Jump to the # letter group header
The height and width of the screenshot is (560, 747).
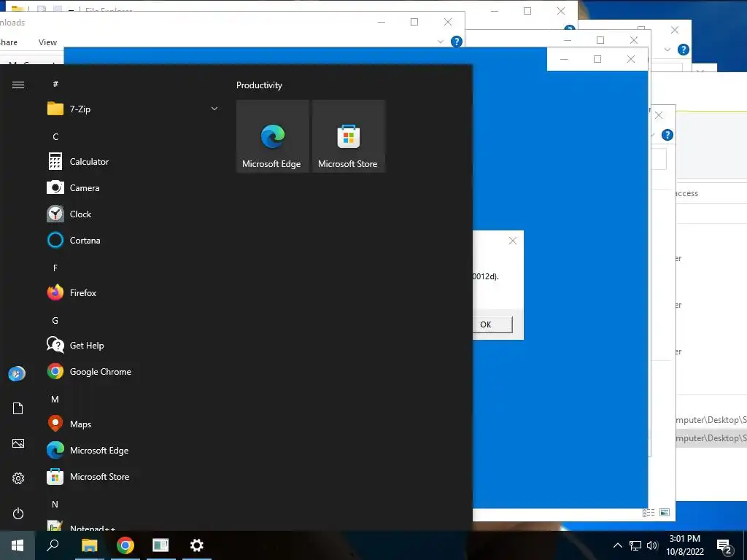(x=55, y=85)
